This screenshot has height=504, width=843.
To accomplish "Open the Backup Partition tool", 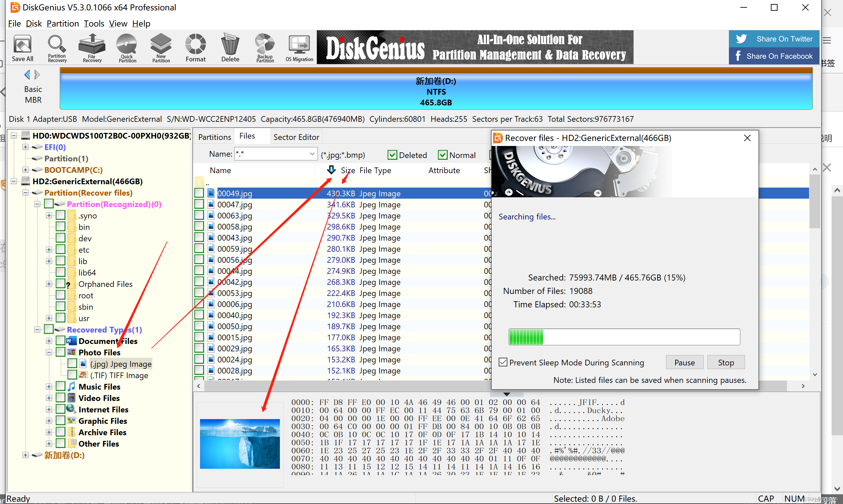I will (x=265, y=48).
